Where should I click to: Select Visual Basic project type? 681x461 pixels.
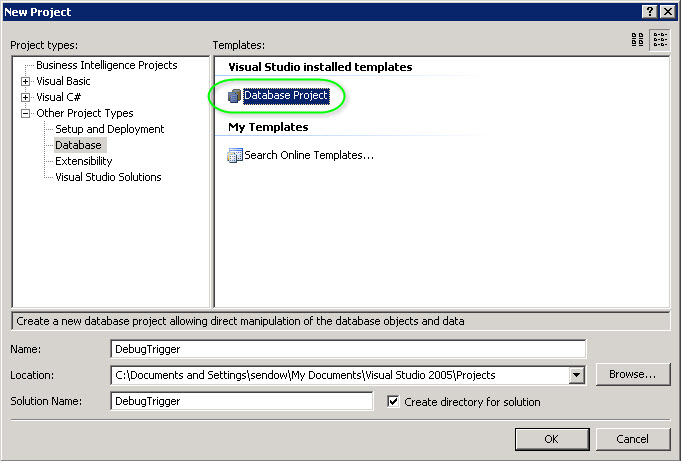tap(63, 81)
